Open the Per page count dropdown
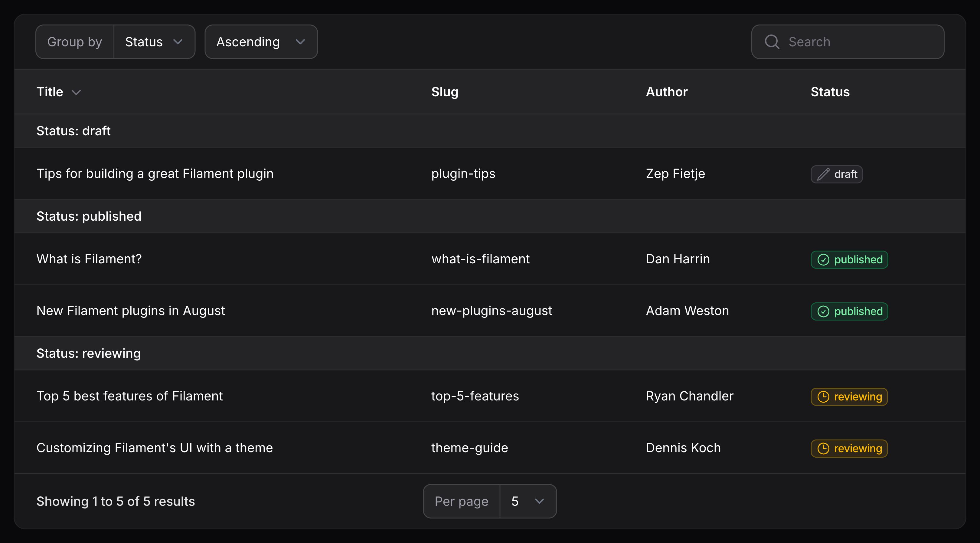The height and width of the screenshot is (543, 980). [x=528, y=501]
